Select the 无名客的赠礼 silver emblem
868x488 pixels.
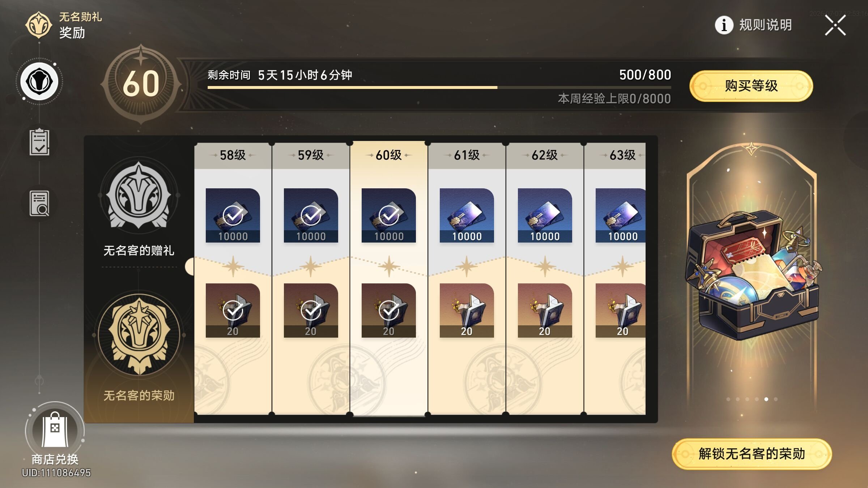click(139, 196)
